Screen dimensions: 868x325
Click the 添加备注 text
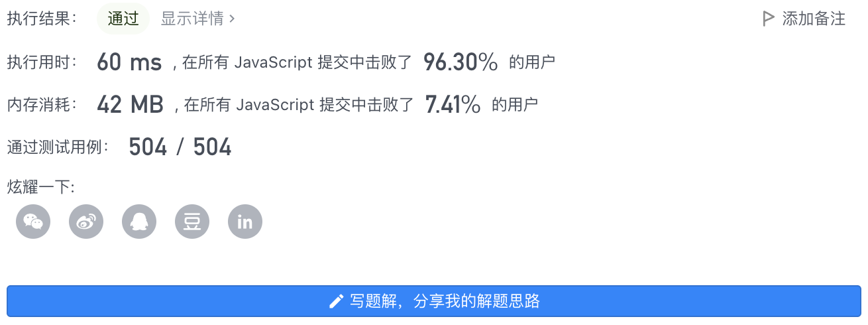[x=814, y=19]
